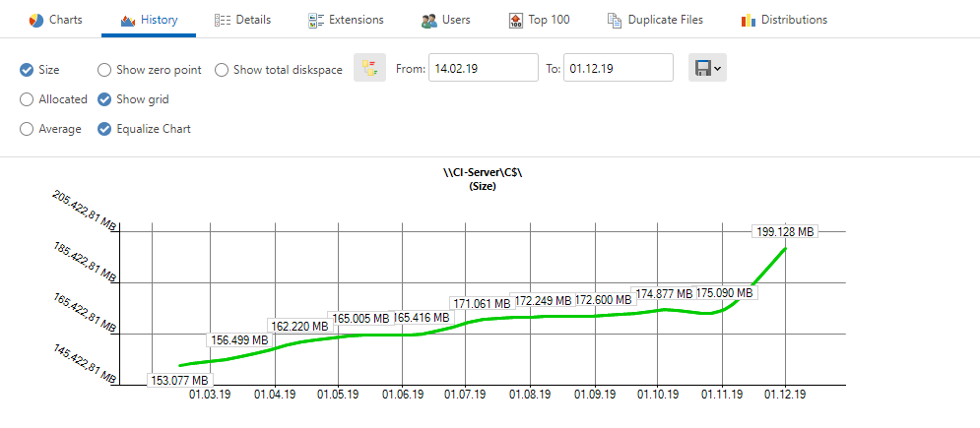Enable Show zero point option
Screen dimensions: 980x428
pos(104,70)
